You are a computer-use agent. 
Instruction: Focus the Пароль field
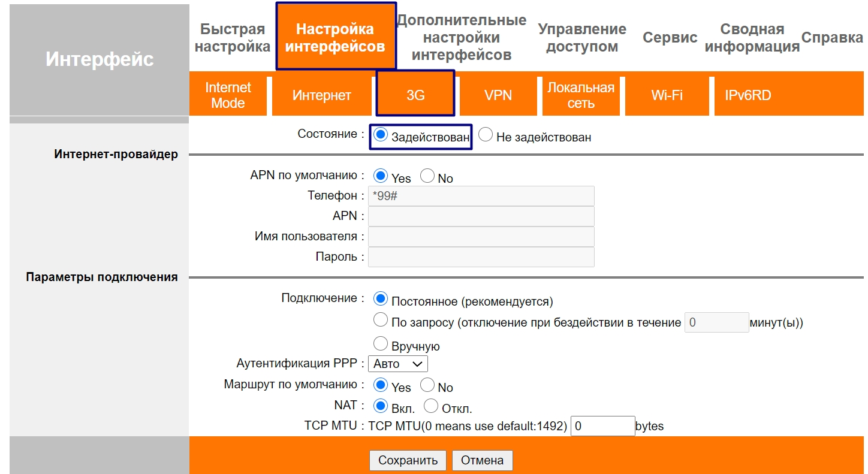[481, 257]
